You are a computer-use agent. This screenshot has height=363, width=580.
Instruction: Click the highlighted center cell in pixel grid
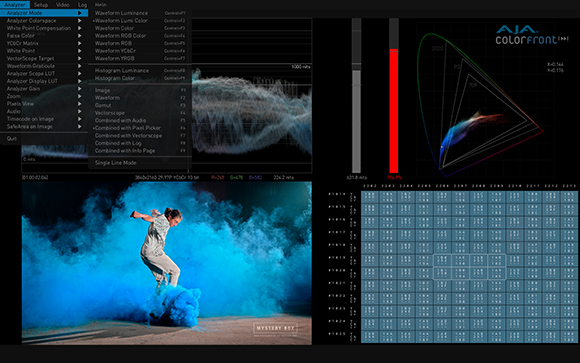tap(469, 267)
